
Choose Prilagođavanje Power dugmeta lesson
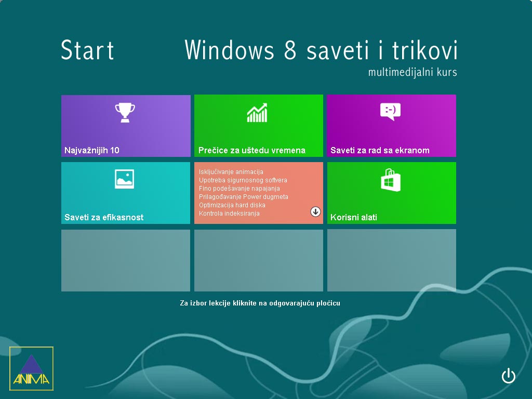[x=243, y=197]
